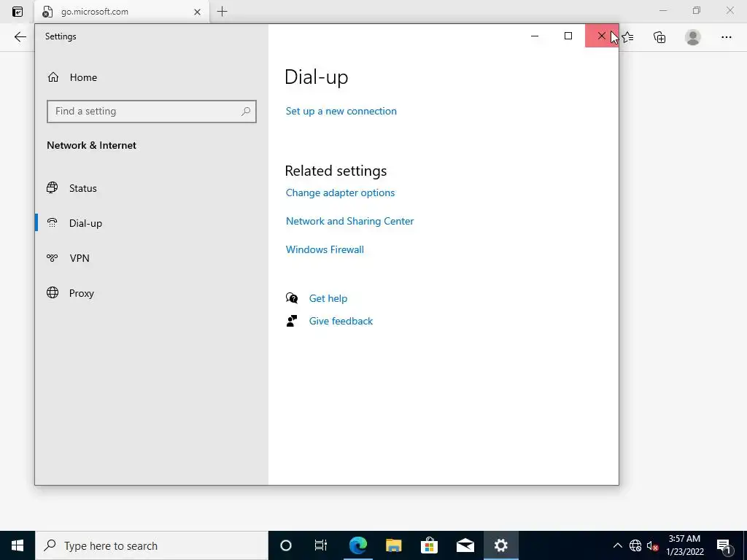Open Microsoft Store from taskbar
The image size is (747, 560).
429,545
